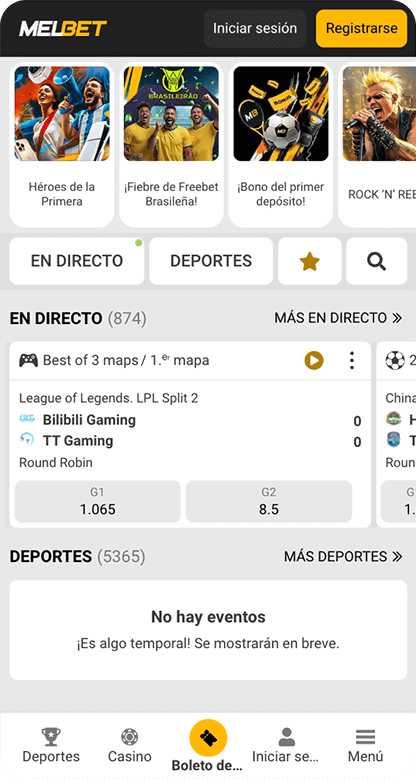Image resolution: width=416 pixels, height=780 pixels.
Task: Open the three-dot options on match card
Action: [x=352, y=360]
